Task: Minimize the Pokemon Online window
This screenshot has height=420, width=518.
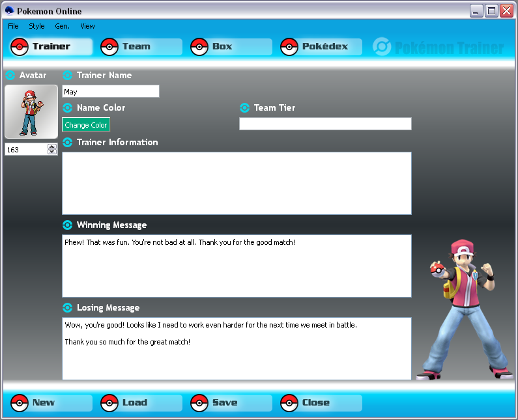Action: 476,11
